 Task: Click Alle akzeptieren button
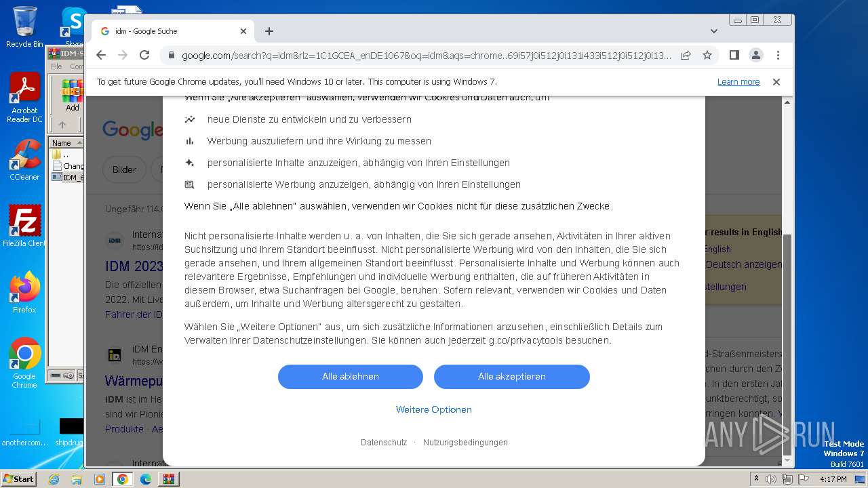512,377
